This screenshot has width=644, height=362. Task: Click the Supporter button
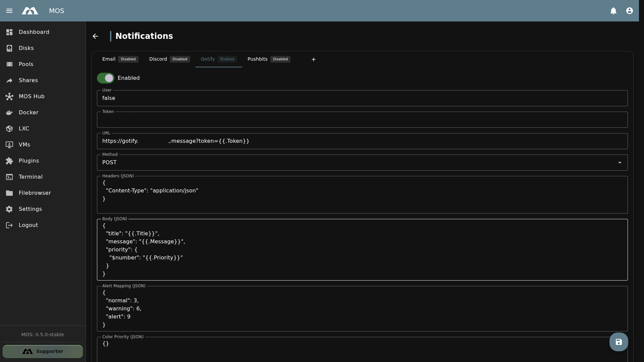43,351
